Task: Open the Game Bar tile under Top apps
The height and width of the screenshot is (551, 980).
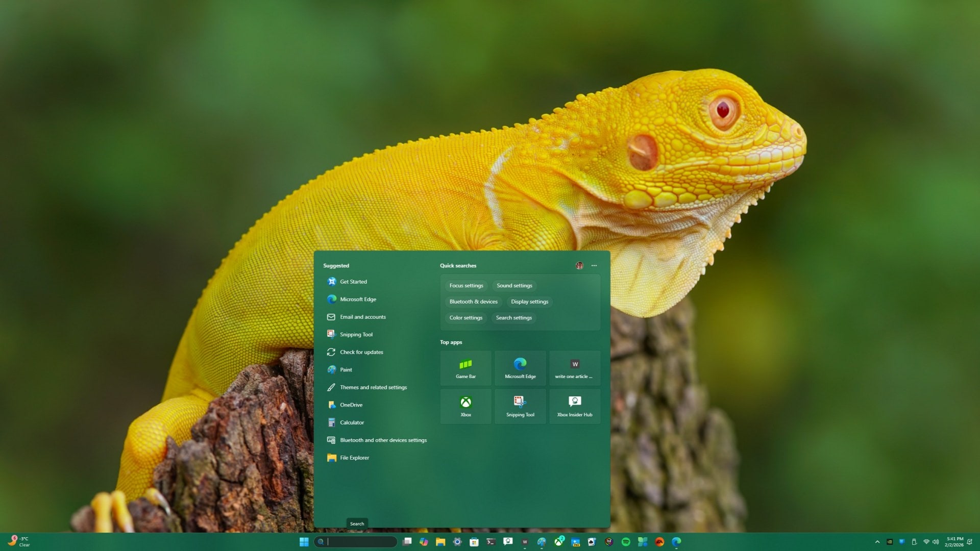Action: coord(465,368)
